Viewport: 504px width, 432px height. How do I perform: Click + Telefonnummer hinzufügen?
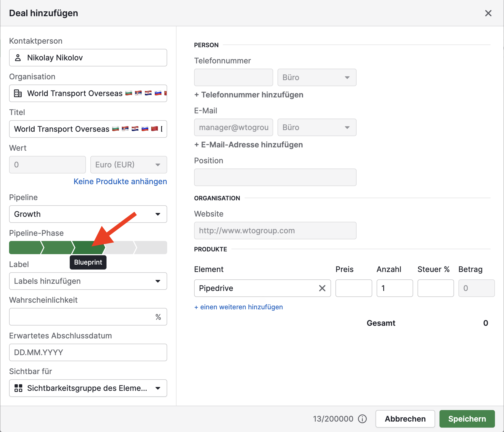249,95
